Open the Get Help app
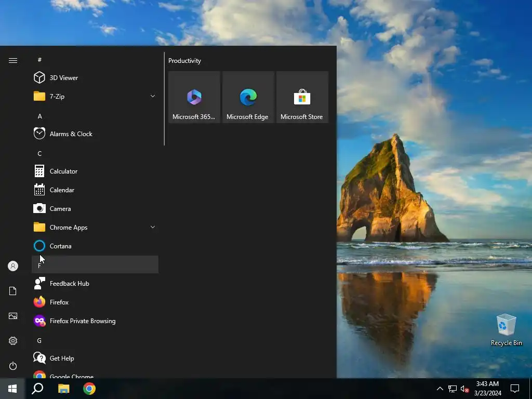This screenshot has width=532, height=399. (95, 358)
